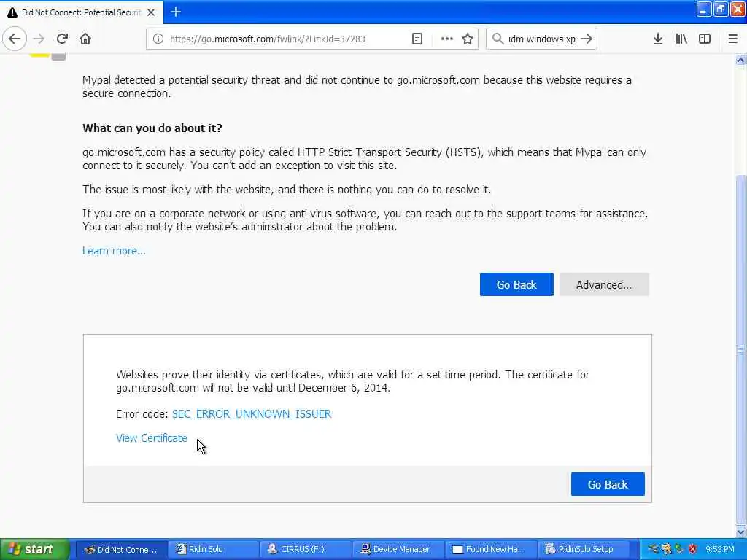Switch to Did Not Connect taskbar item

[x=122, y=549]
